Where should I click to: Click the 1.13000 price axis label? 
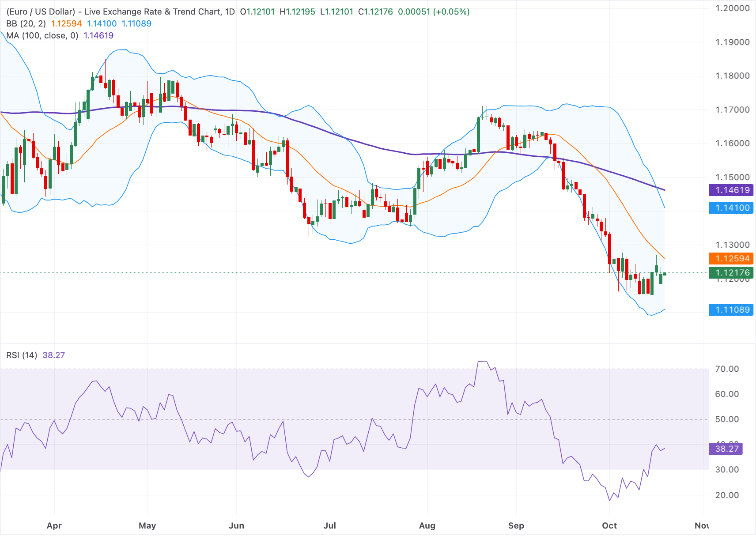click(733, 245)
